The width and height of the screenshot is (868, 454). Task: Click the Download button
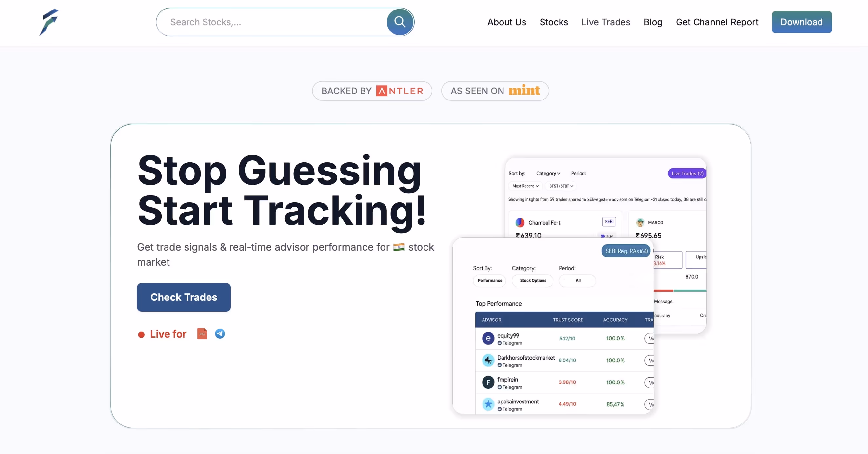[801, 22]
